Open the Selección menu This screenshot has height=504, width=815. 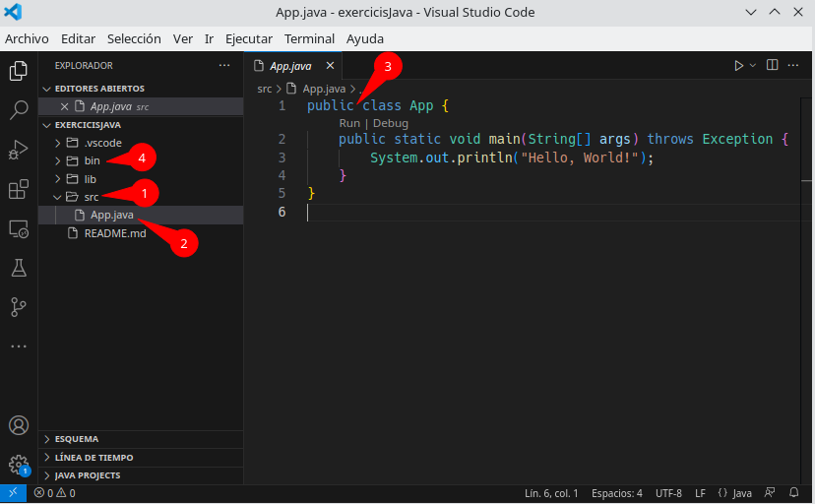coord(134,39)
